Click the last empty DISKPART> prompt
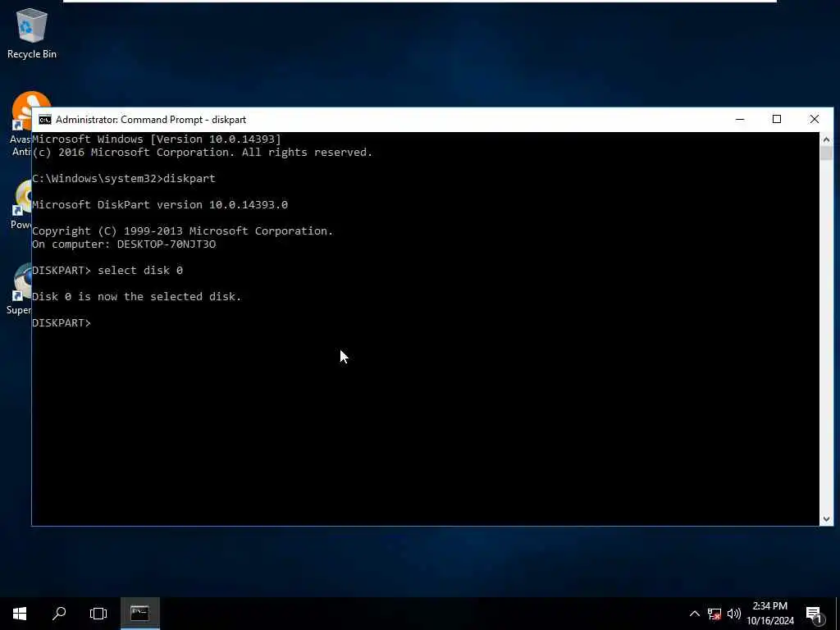The width and height of the screenshot is (840, 630). pyautogui.click(x=62, y=322)
